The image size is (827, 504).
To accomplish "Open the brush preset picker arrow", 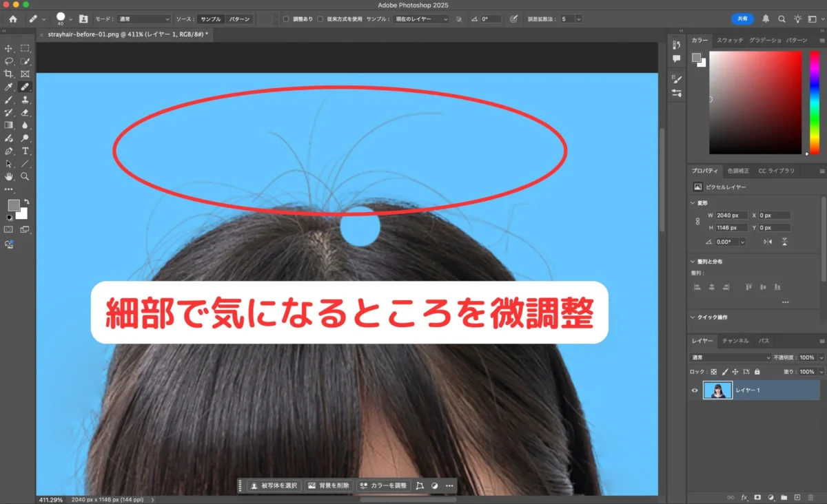I will coord(70,19).
